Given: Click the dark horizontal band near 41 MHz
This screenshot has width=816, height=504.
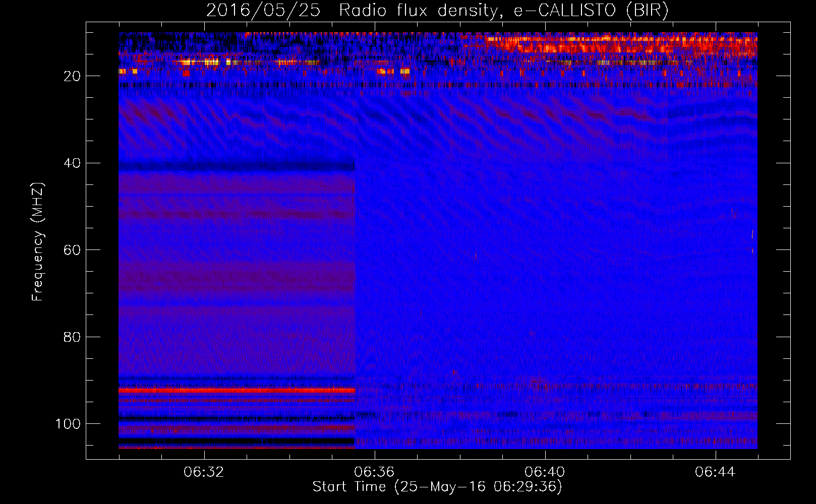Looking at the screenshot, I should (237, 165).
